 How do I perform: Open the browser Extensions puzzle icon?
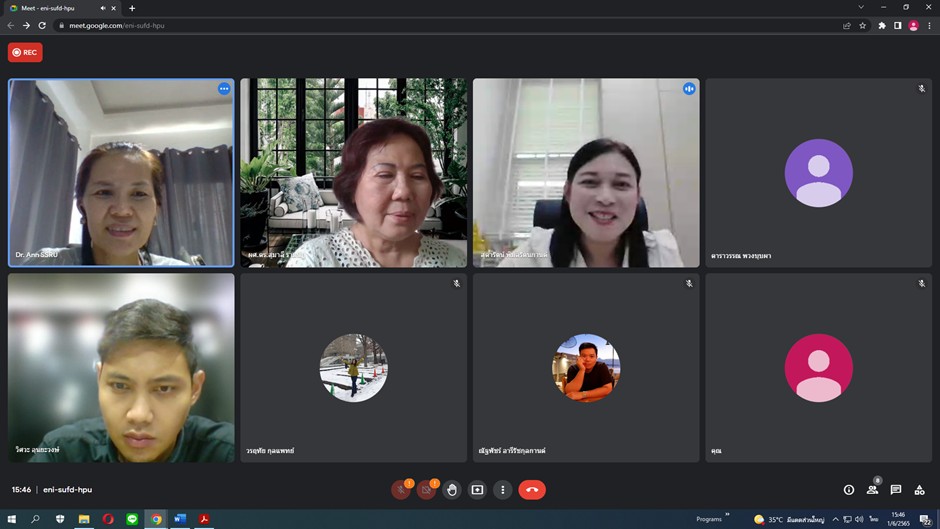click(x=882, y=25)
